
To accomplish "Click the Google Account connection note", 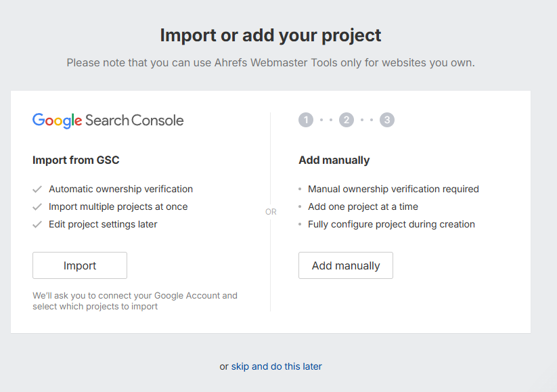I will [x=135, y=301].
